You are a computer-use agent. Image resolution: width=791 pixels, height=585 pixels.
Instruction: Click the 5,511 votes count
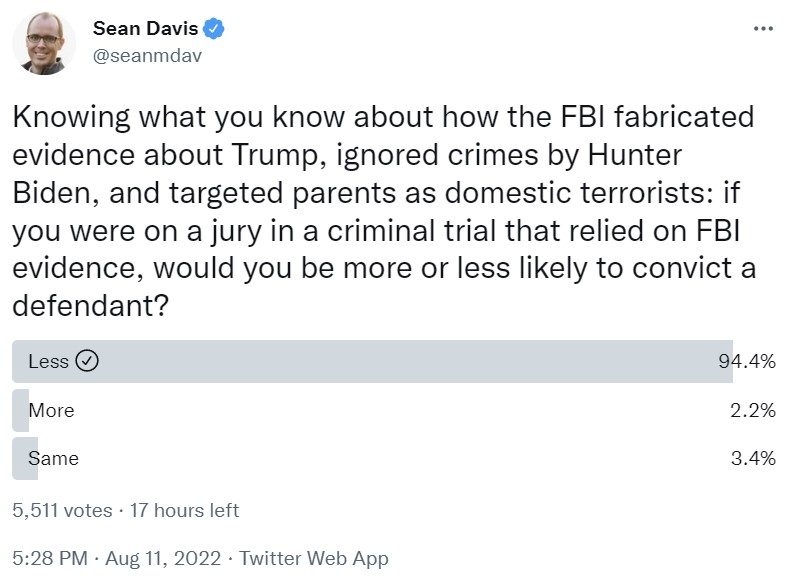(x=62, y=510)
